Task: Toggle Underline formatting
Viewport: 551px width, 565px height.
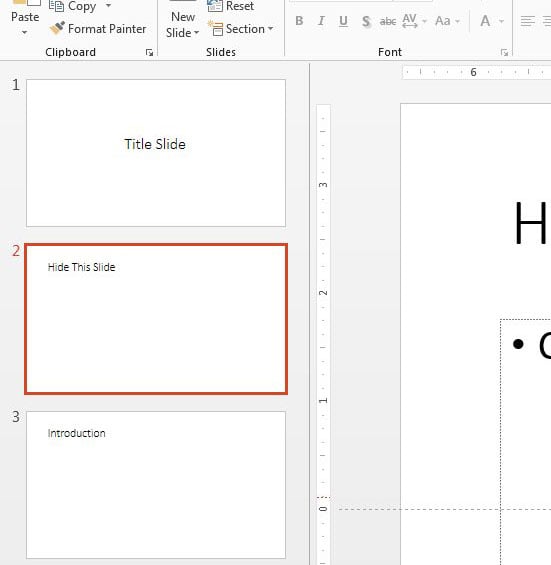Action: (x=343, y=21)
